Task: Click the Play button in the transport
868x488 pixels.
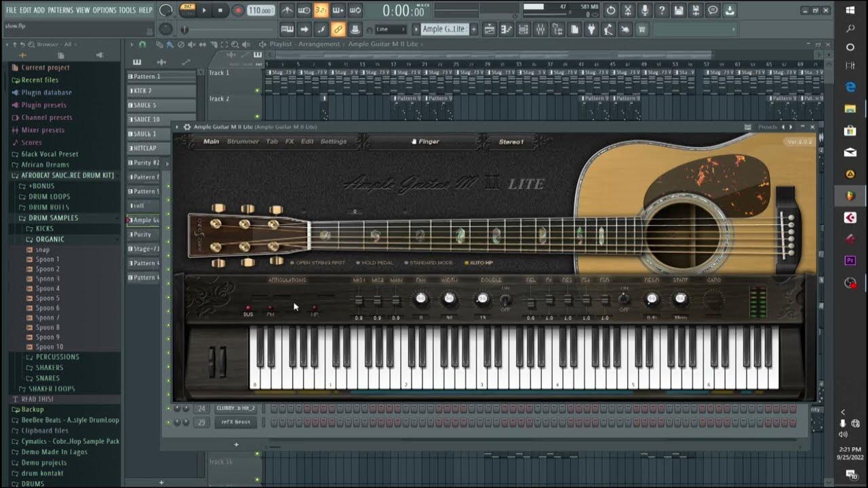Action: pos(204,10)
